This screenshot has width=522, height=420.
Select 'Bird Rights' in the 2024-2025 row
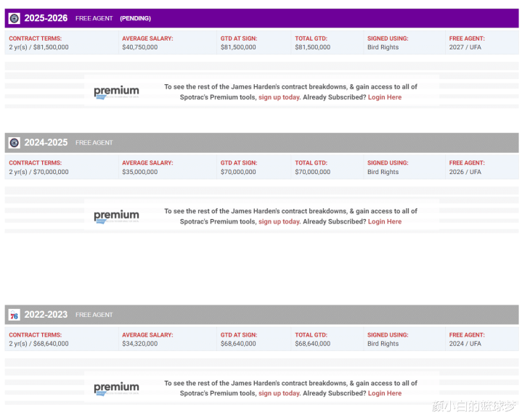click(x=383, y=172)
